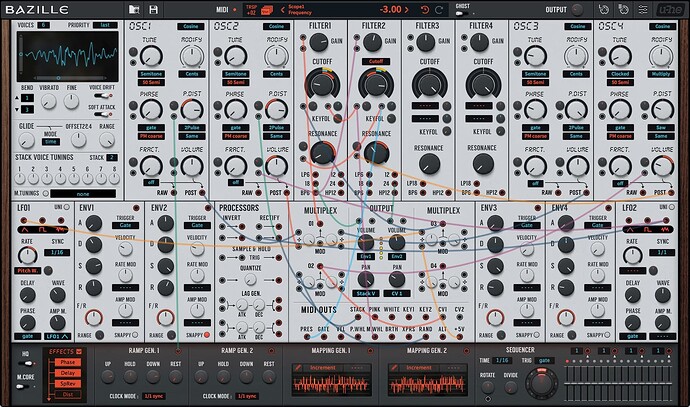Click the -3.00 parameter value display
690x407 pixels.
pos(390,9)
